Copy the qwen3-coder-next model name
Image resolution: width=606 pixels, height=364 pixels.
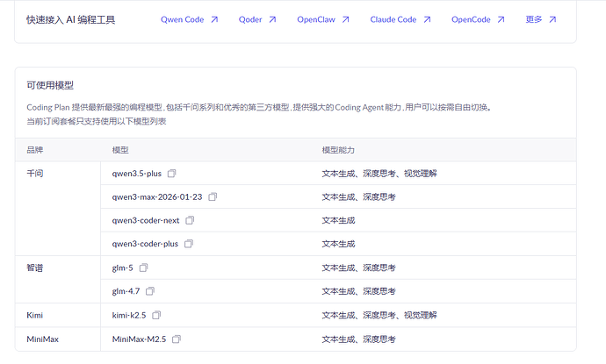point(190,220)
